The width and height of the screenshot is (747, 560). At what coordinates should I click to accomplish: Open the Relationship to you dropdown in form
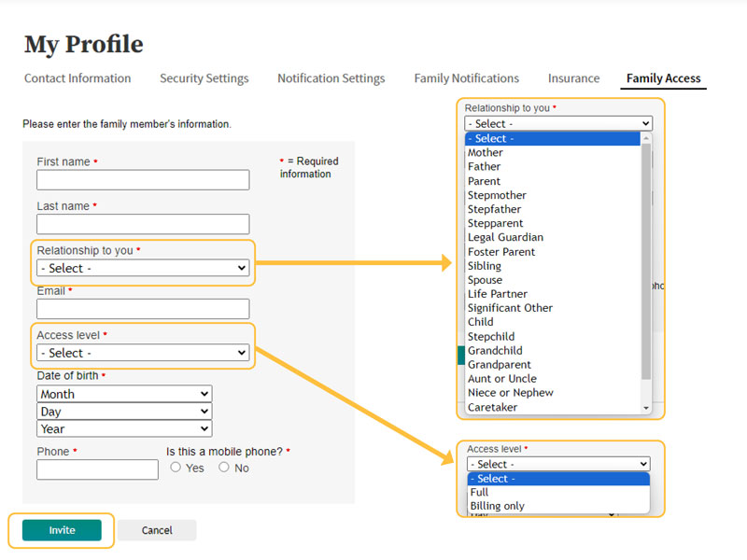143,268
